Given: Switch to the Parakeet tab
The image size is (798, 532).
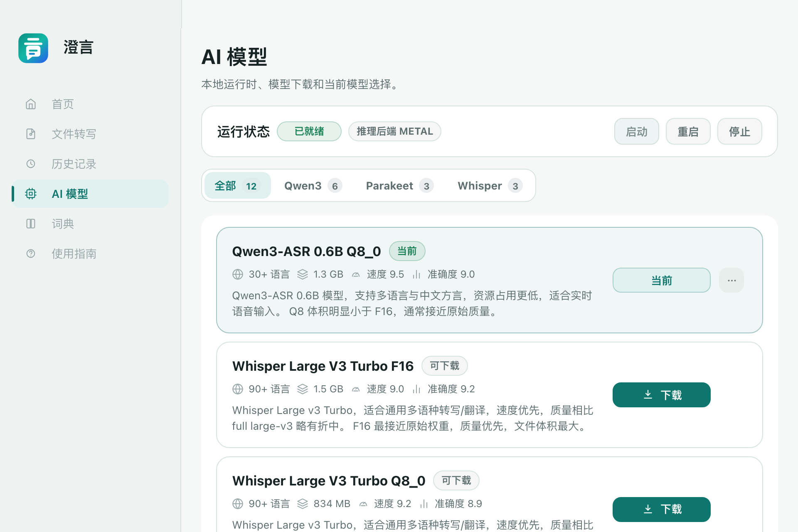Looking at the screenshot, I should tap(400, 185).
